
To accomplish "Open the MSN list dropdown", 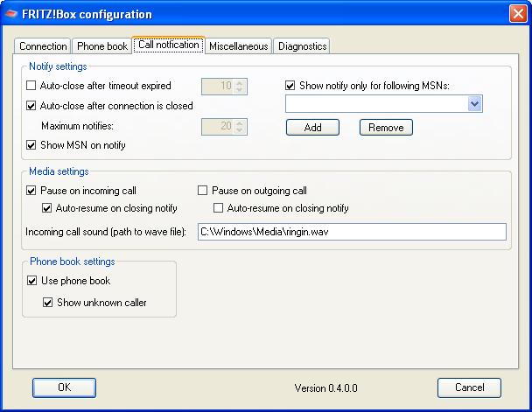I will pos(474,104).
